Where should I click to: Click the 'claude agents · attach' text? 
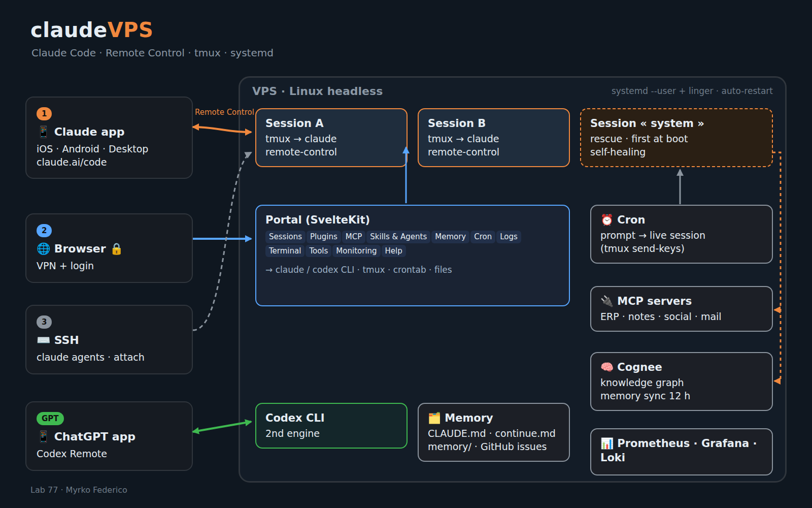click(90, 358)
